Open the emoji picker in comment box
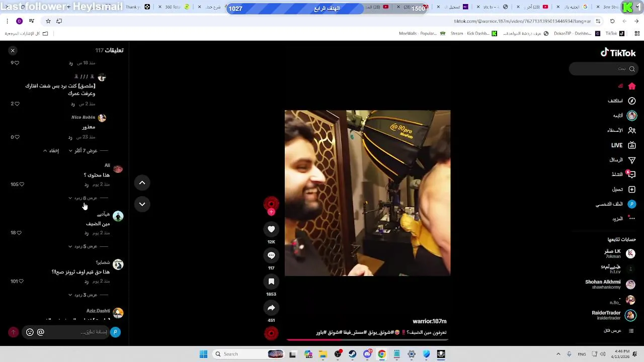Image resolution: width=644 pixels, height=362 pixels. [x=30, y=332]
